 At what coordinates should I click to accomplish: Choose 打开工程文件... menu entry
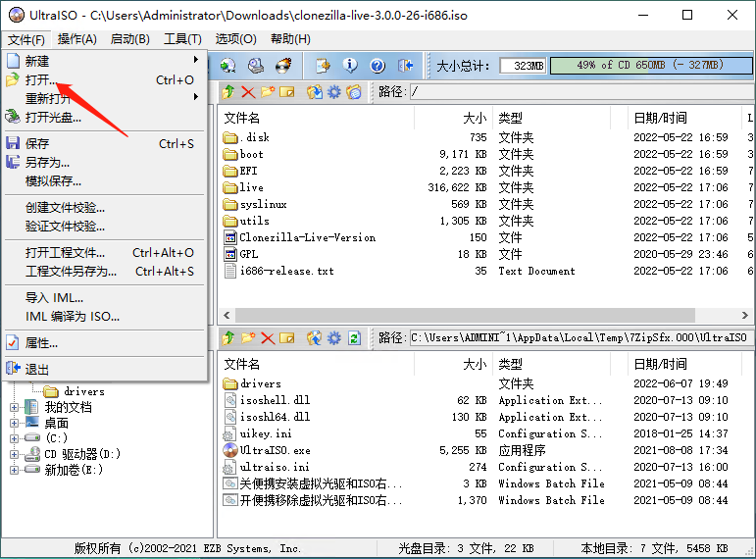(x=105, y=253)
